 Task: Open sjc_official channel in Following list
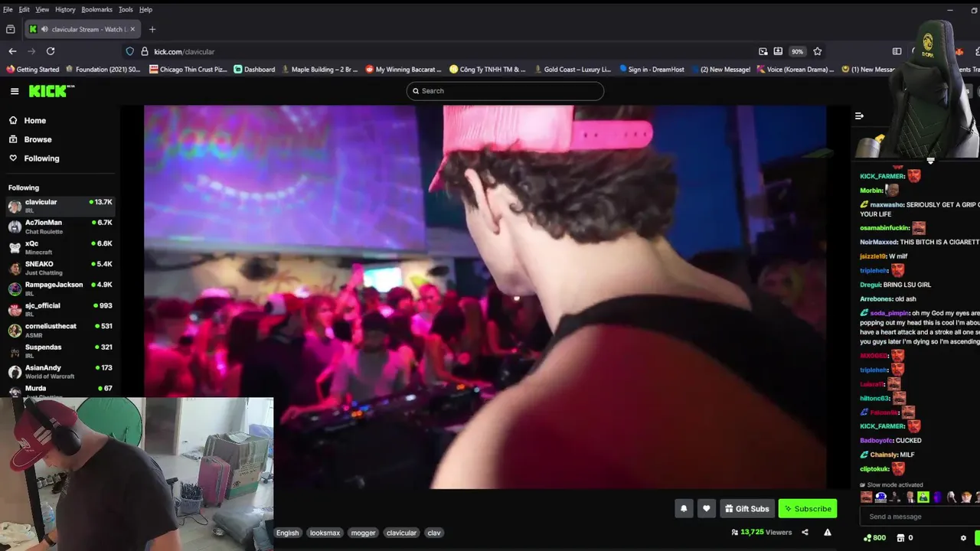60,309
